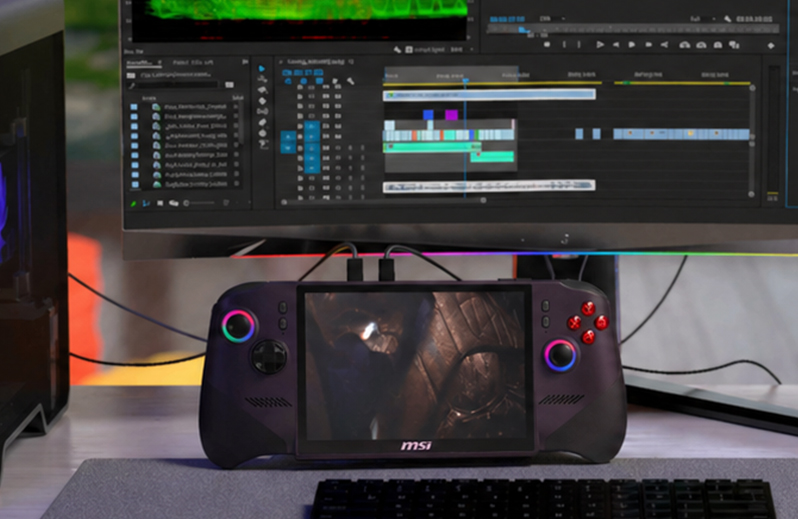
Task: Switch the Project panel to icon view
Action: pyautogui.click(x=160, y=203)
